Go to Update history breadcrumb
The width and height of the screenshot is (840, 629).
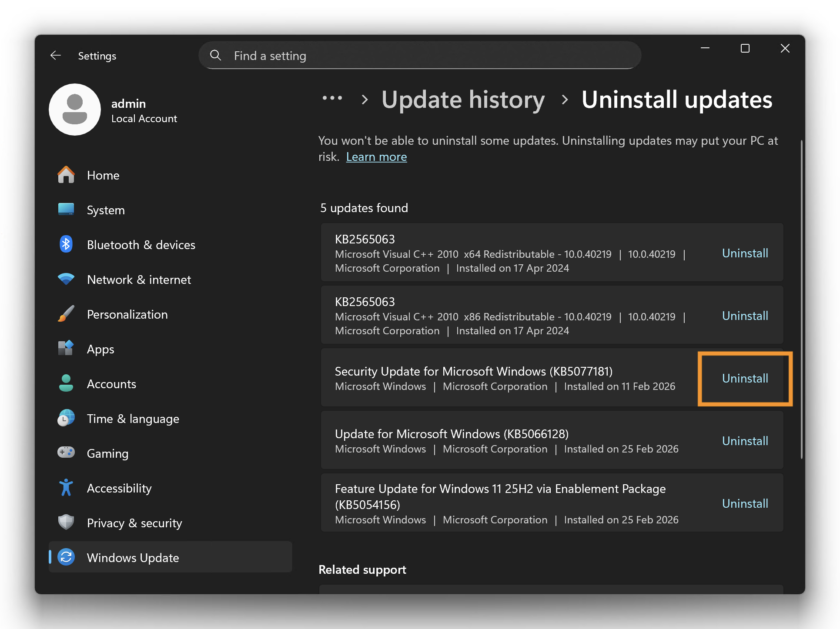coord(463,100)
